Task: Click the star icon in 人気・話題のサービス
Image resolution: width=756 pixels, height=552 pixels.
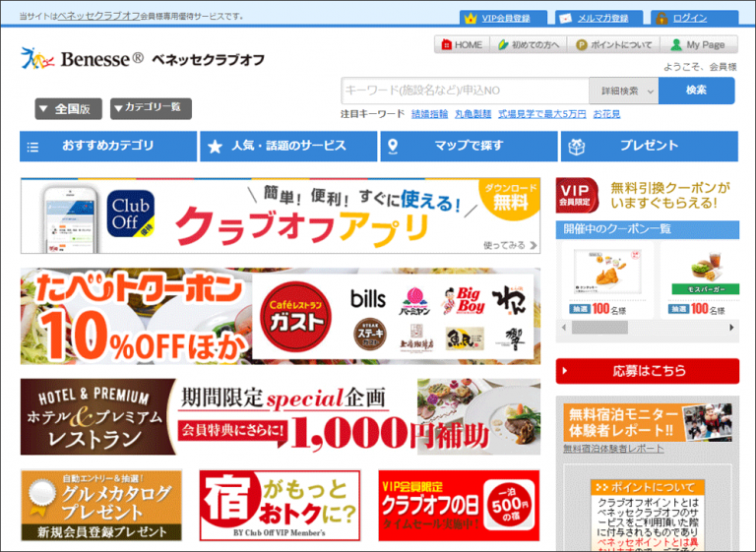Action: point(215,147)
